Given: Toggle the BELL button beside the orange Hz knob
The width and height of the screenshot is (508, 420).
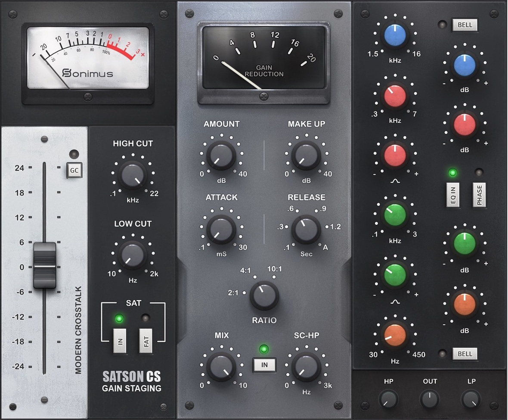Looking at the screenshot, I should tap(465, 354).
